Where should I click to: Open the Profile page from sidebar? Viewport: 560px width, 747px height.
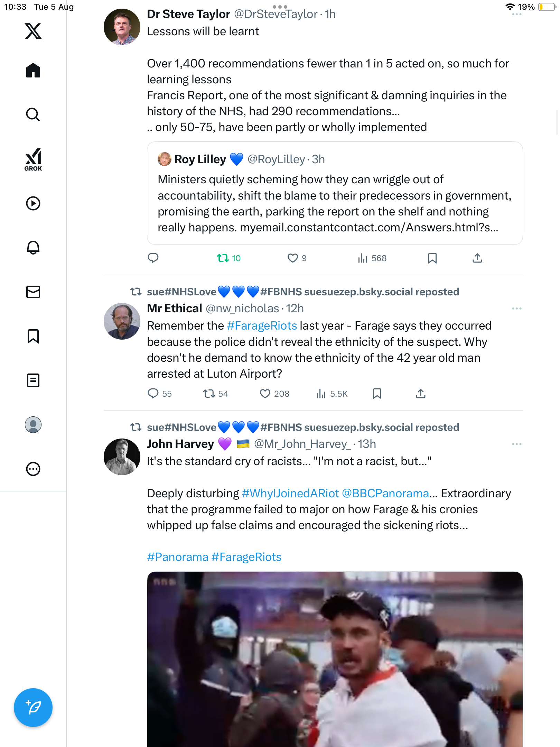click(33, 425)
